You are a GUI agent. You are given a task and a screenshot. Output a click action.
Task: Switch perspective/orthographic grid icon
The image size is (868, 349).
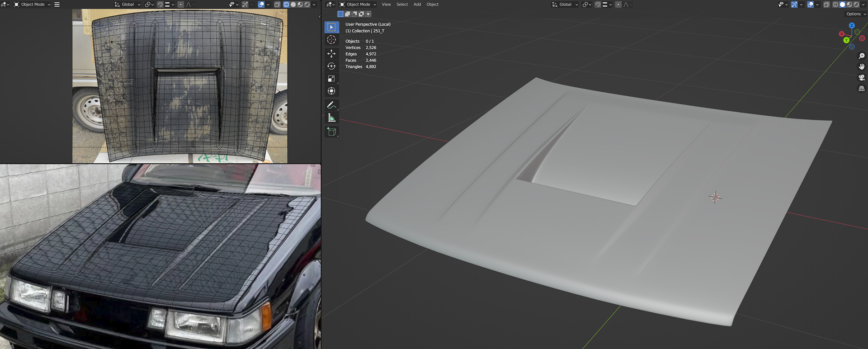coord(862,89)
